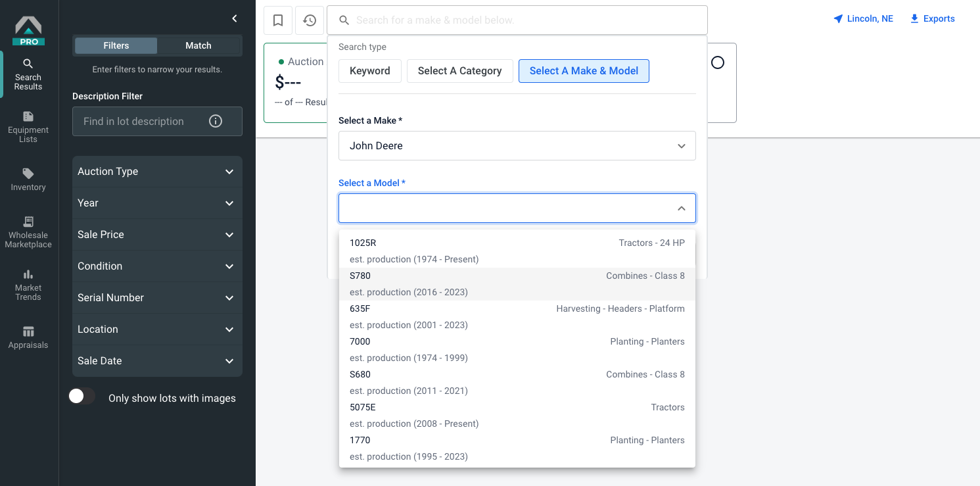Open Wholesale Marketplace
Screen dimensions: 980x486
[28, 232]
